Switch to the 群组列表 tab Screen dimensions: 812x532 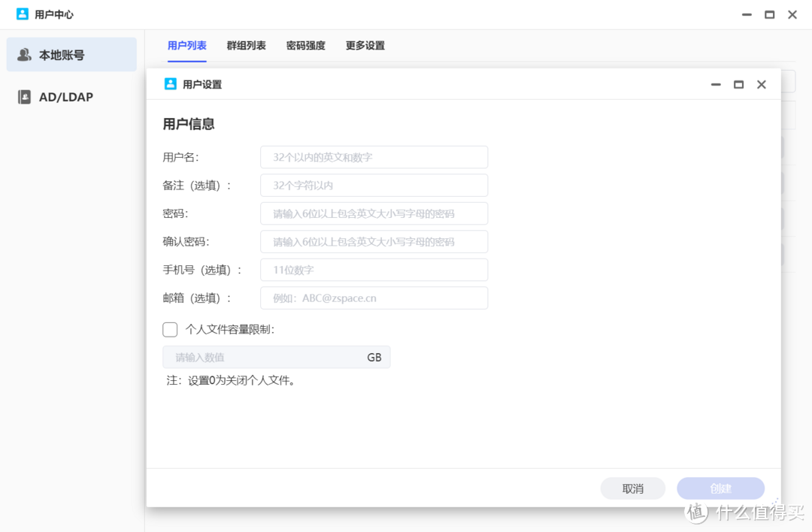coord(246,45)
